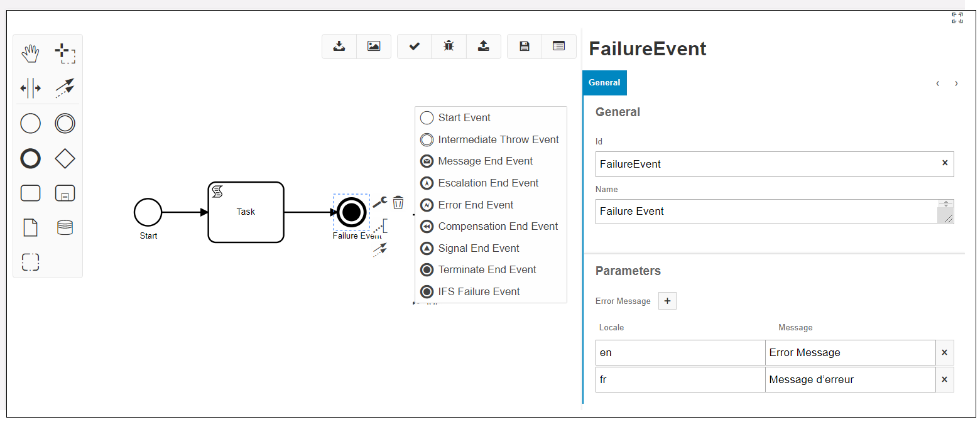Click the download diagram toolbar button
Image resolution: width=980 pixels, height=422 pixels.
point(339,46)
